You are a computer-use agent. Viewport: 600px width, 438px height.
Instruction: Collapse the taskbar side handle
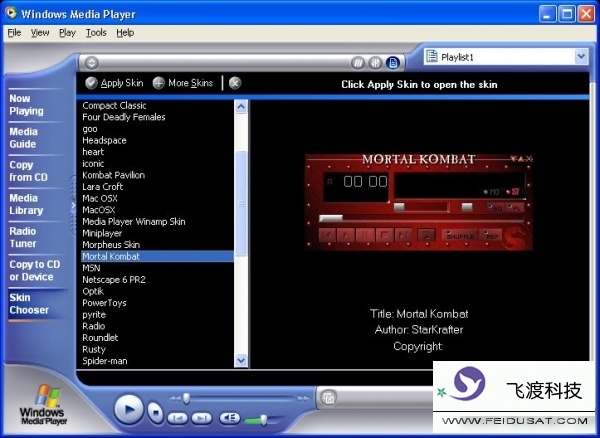coord(73,206)
